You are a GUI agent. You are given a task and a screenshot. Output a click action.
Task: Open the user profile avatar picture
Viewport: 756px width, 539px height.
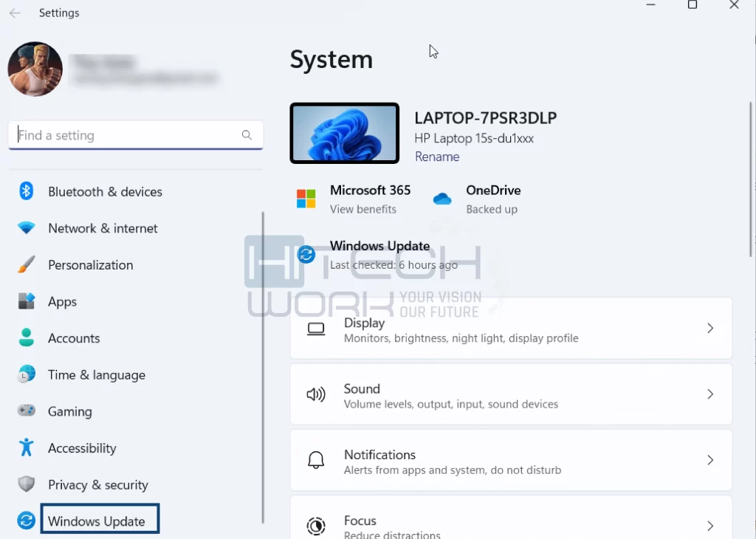(x=35, y=69)
